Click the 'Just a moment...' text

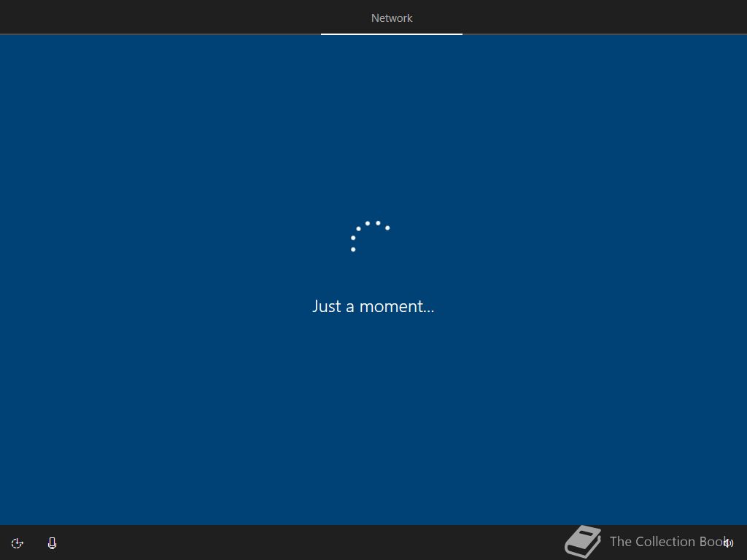point(373,306)
